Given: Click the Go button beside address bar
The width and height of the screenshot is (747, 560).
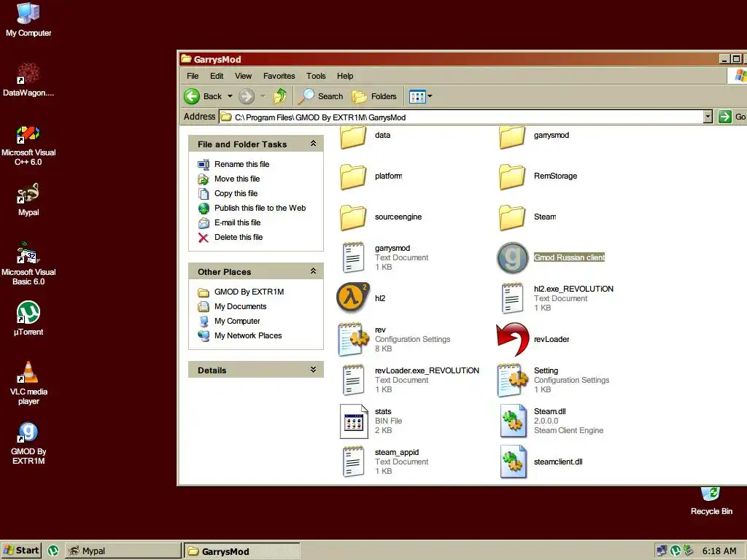Looking at the screenshot, I should click(x=732, y=117).
